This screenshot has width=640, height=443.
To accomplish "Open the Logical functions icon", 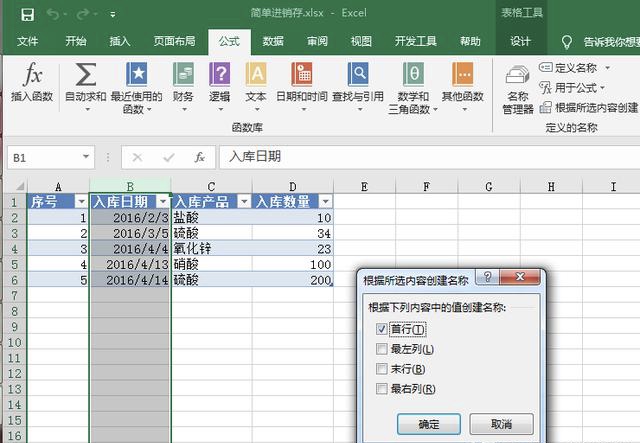I will pos(219,75).
